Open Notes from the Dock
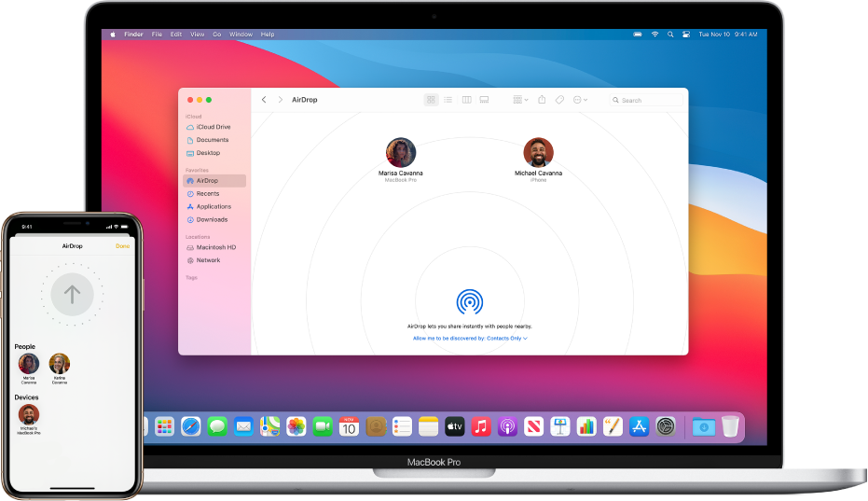 [x=429, y=426]
